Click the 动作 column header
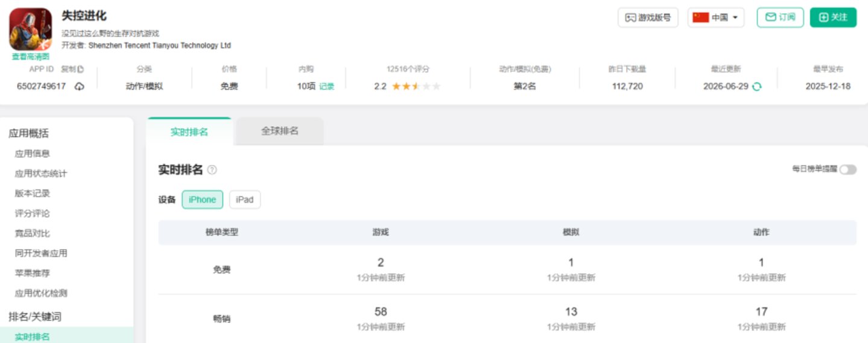Image resolution: width=868 pixels, height=343 pixels. pyautogui.click(x=761, y=232)
